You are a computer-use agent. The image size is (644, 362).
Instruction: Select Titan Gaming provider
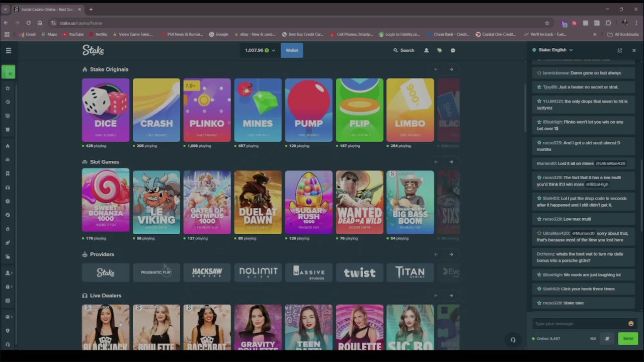[x=410, y=273]
